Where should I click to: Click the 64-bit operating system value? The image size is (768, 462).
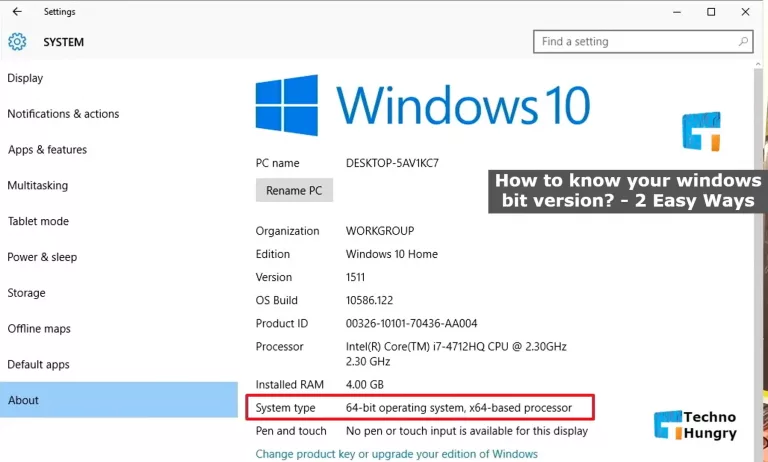click(x=459, y=408)
